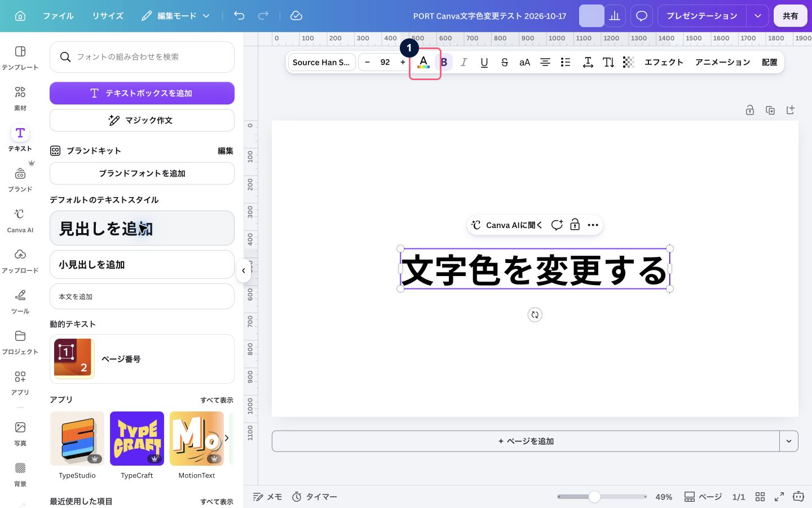812x508 pixels.
Task: Open the analytics chart icon
Action: (x=615, y=16)
